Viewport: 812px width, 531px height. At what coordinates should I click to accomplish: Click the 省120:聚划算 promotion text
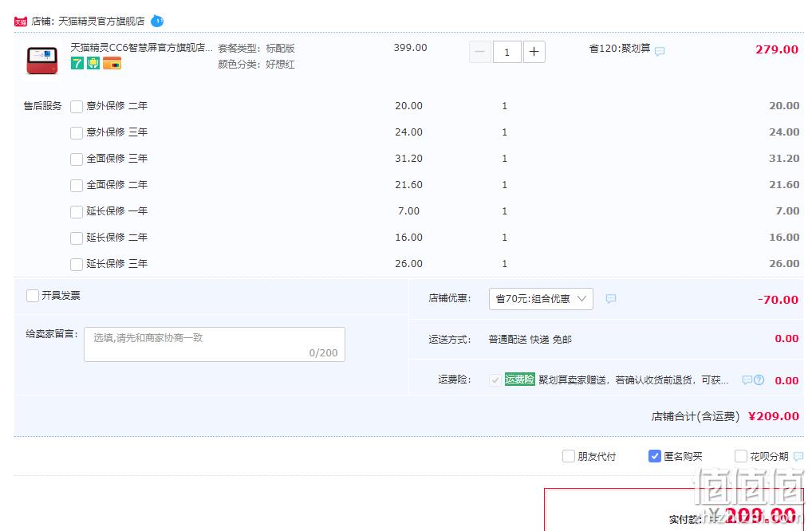[619, 49]
